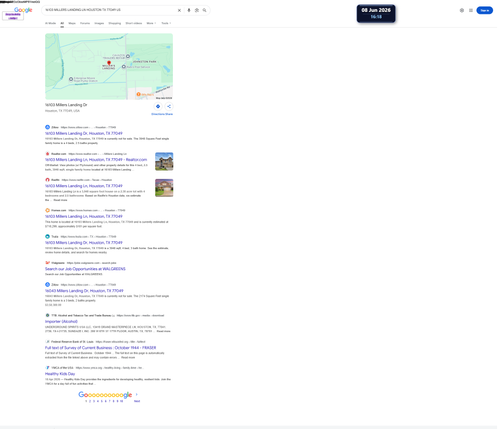Open the Redfin 16103 Millers Landing Ln result
Image resolution: width=500 pixels, height=429 pixels.
pyautogui.click(x=84, y=186)
